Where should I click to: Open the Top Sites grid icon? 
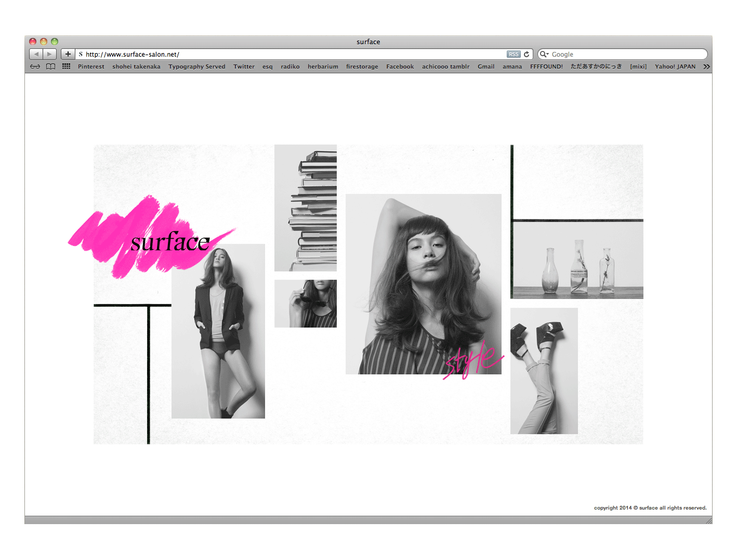66,67
